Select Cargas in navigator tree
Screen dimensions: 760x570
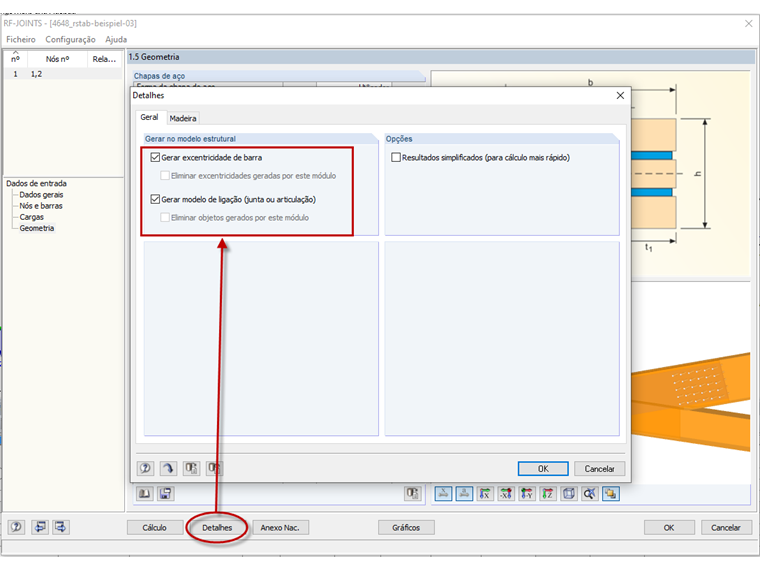tap(32, 217)
